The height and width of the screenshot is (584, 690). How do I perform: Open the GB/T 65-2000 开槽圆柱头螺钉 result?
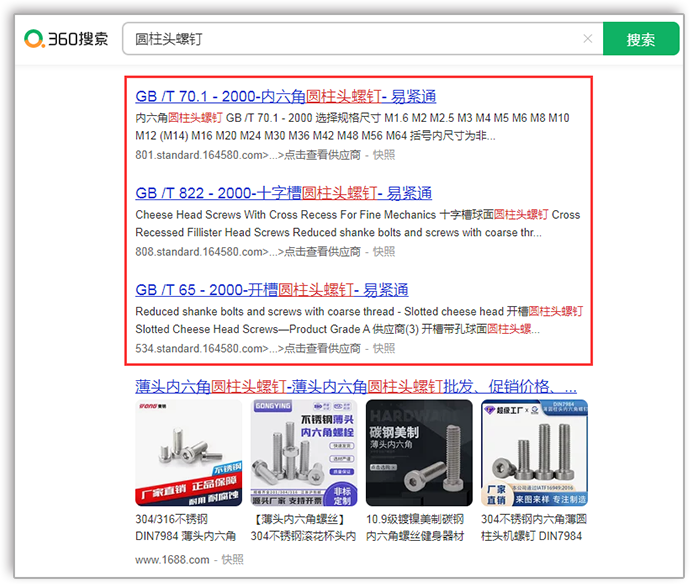point(271,290)
